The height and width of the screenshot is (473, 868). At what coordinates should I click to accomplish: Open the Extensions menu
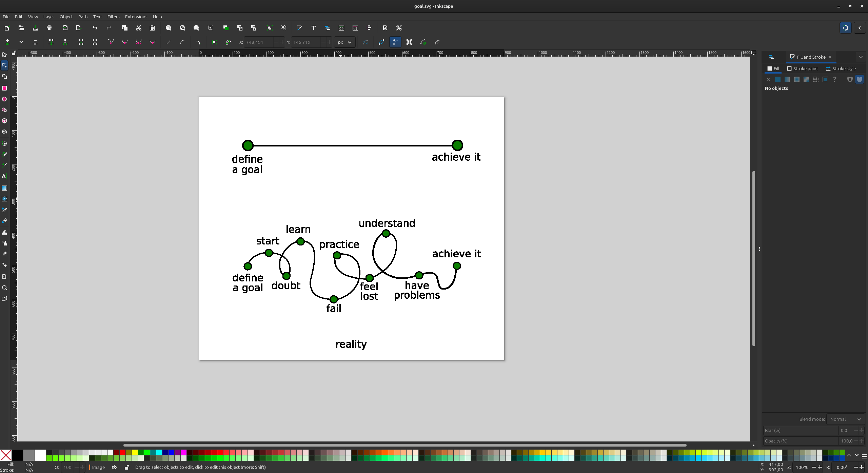pyautogui.click(x=136, y=17)
